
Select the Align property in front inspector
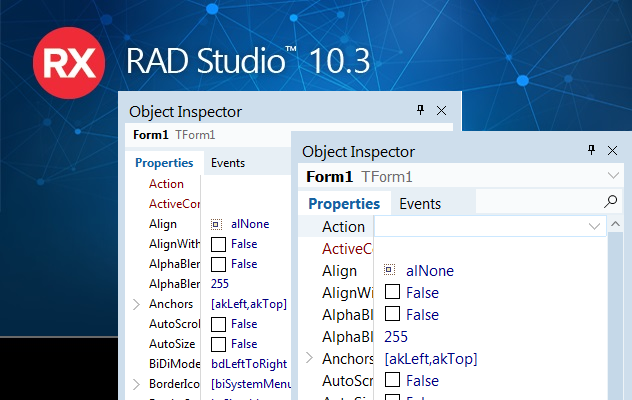coord(339,271)
